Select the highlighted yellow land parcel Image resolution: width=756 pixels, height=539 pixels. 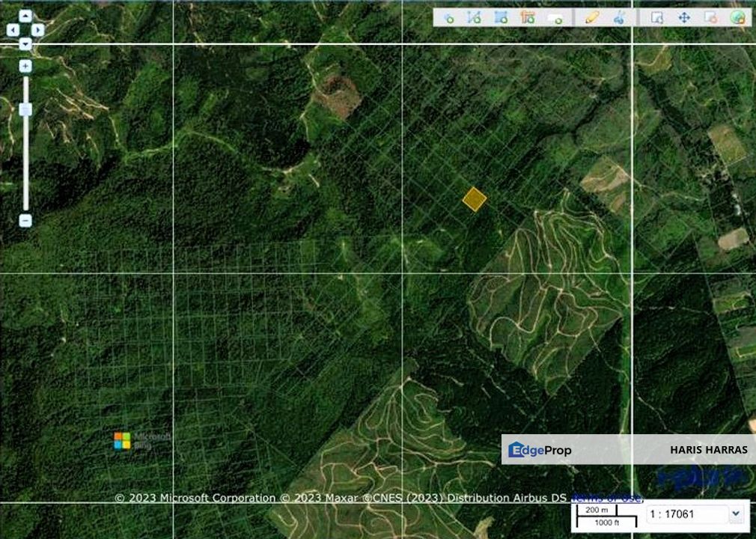[475, 199]
